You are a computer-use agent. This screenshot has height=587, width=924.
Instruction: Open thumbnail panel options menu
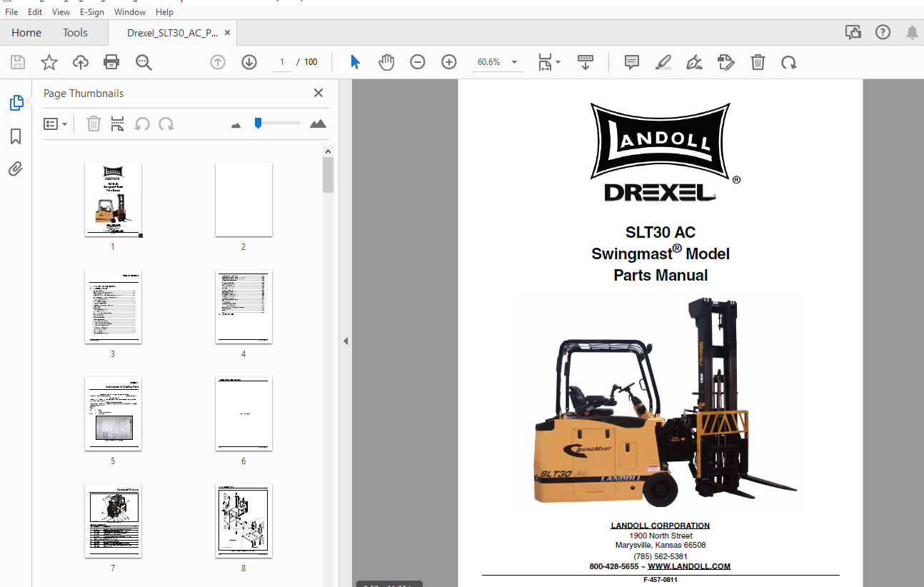(56, 124)
